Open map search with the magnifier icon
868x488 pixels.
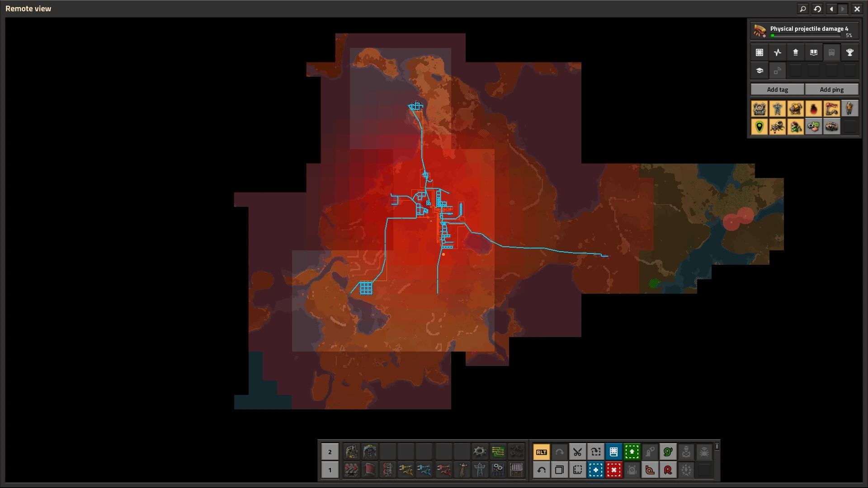coord(803,9)
